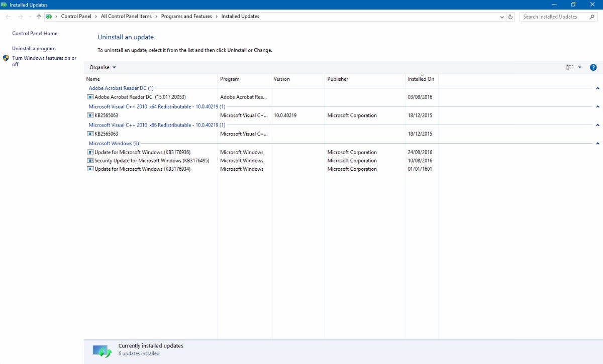
Task: Collapse the Microsoft Windows group
Action: coord(597,144)
